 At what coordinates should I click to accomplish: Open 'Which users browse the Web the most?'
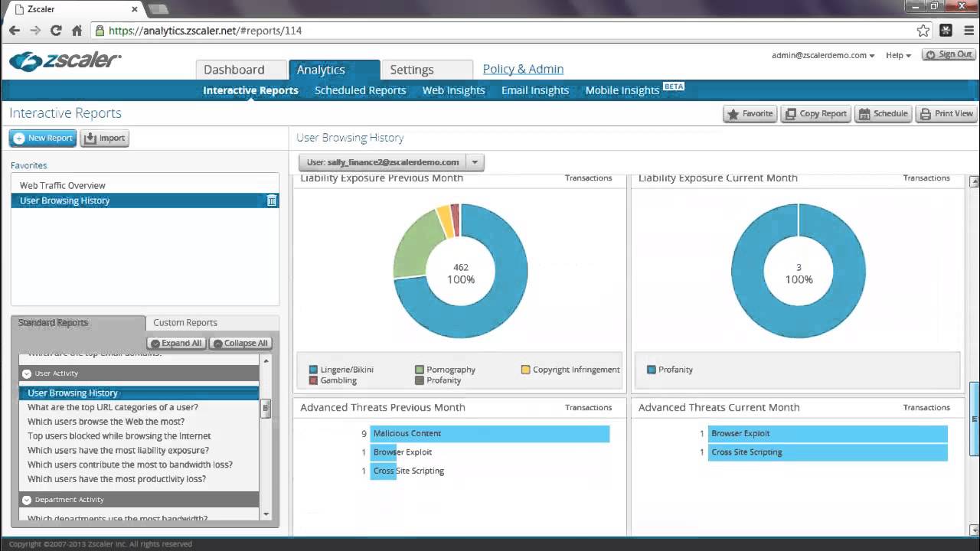coord(106,422)
